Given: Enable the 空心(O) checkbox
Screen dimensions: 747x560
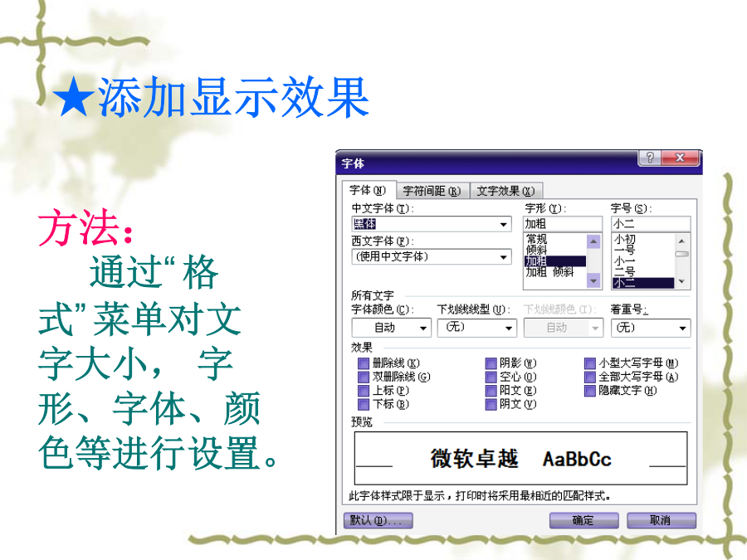Looking at the screenshot, I should 491,377.
